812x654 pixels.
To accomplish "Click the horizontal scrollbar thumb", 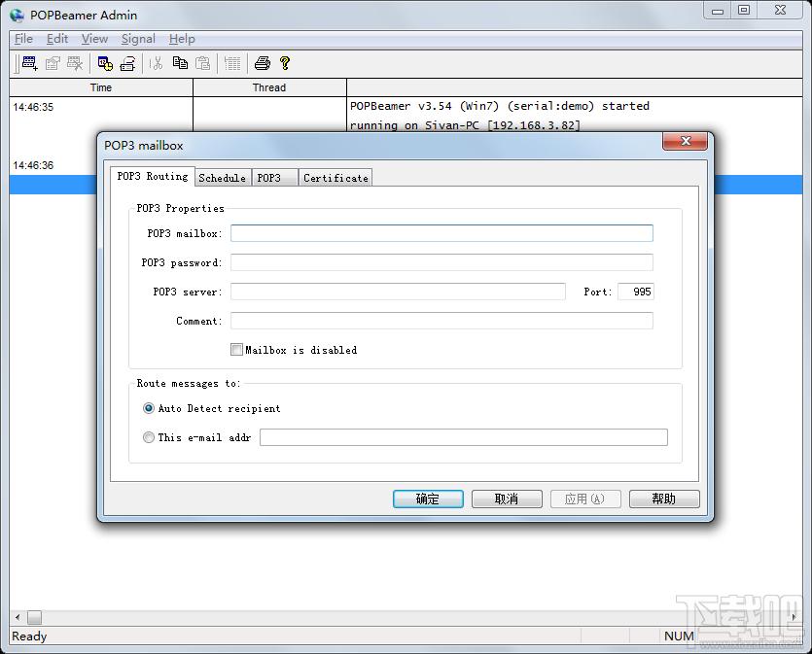I will [x=34, y=617].
